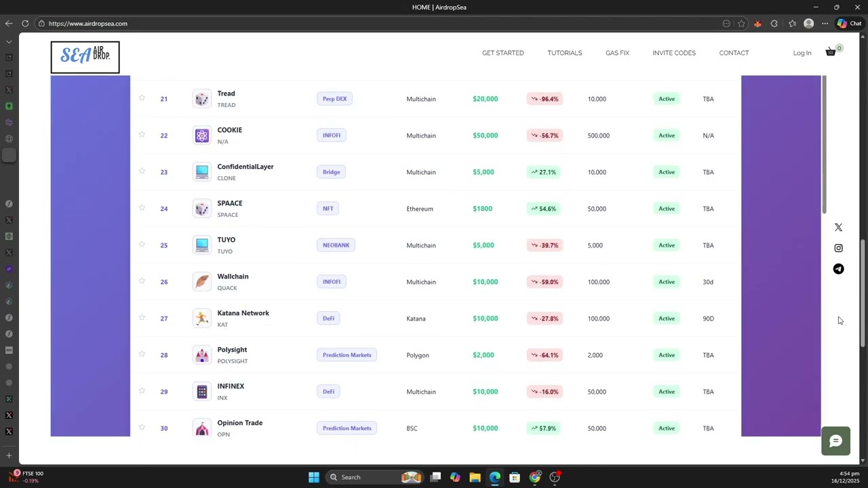Image resolution: width=868 pixels, height=488 pixels.
Task: Open the shopping cart icon
Action: point(830,52)
